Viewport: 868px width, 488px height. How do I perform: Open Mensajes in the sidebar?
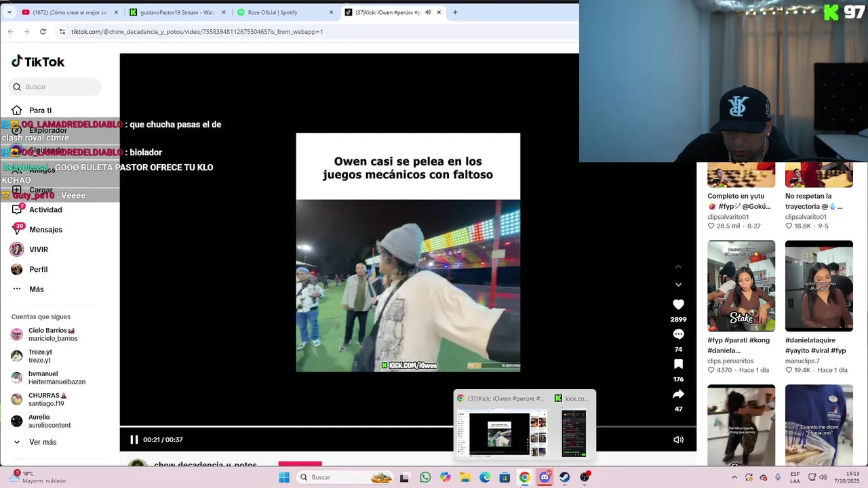pos(45,230)
